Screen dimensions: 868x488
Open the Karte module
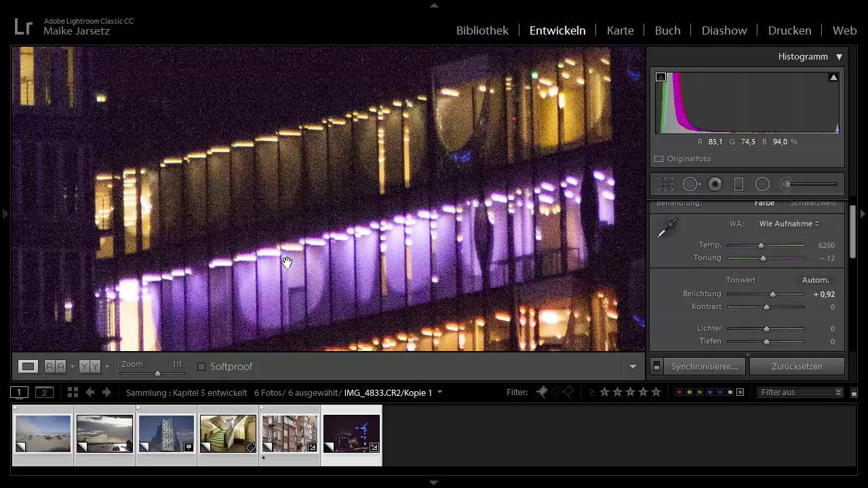coord(620,30)
